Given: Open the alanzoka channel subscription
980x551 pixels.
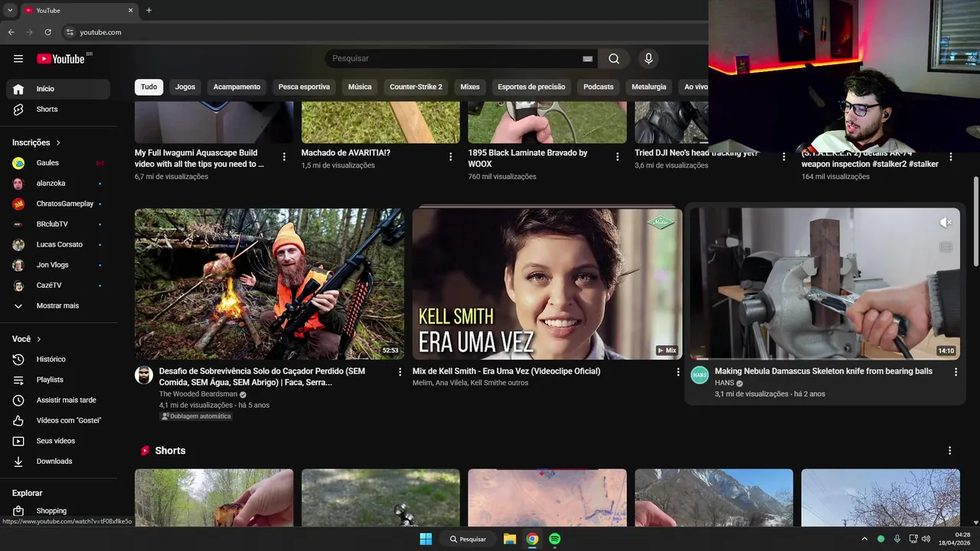Looking at the screenshot, I should (x=58, y=184).
